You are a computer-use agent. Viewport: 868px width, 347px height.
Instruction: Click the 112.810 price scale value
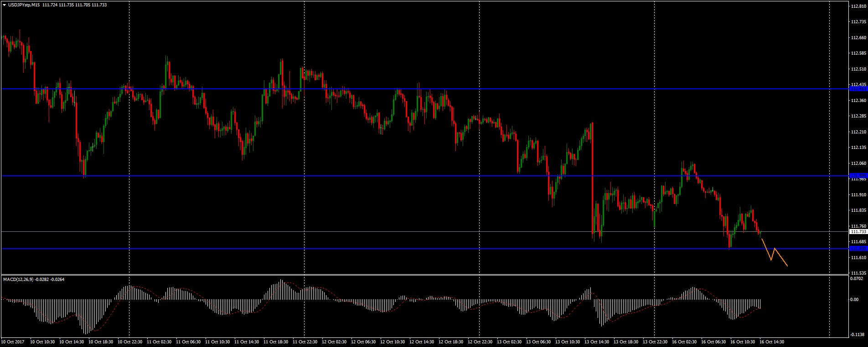coord(858,6)
